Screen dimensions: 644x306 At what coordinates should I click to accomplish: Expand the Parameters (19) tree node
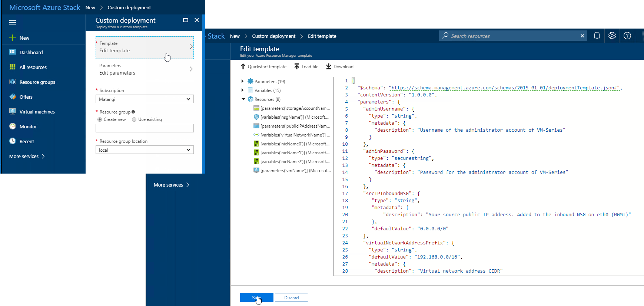click(242, 81)
